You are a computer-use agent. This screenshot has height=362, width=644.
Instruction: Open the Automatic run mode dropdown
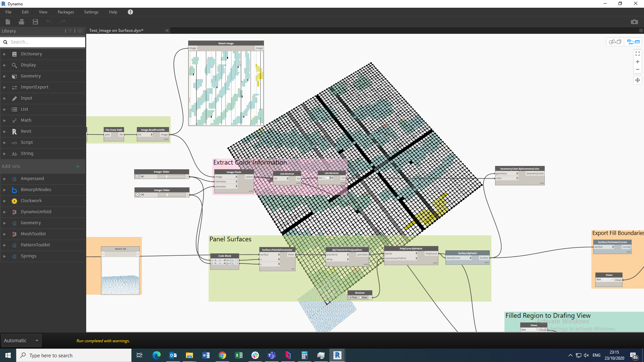coord(21,341)
